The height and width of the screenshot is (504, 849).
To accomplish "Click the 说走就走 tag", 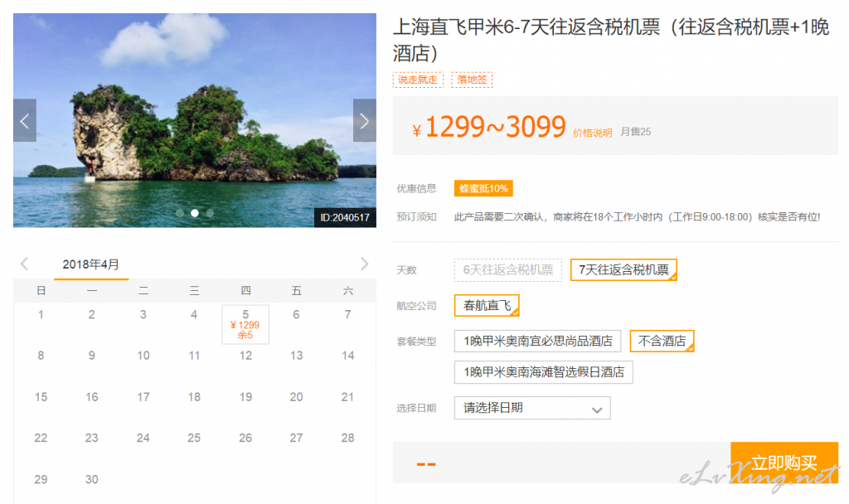I will click(418, 80).
